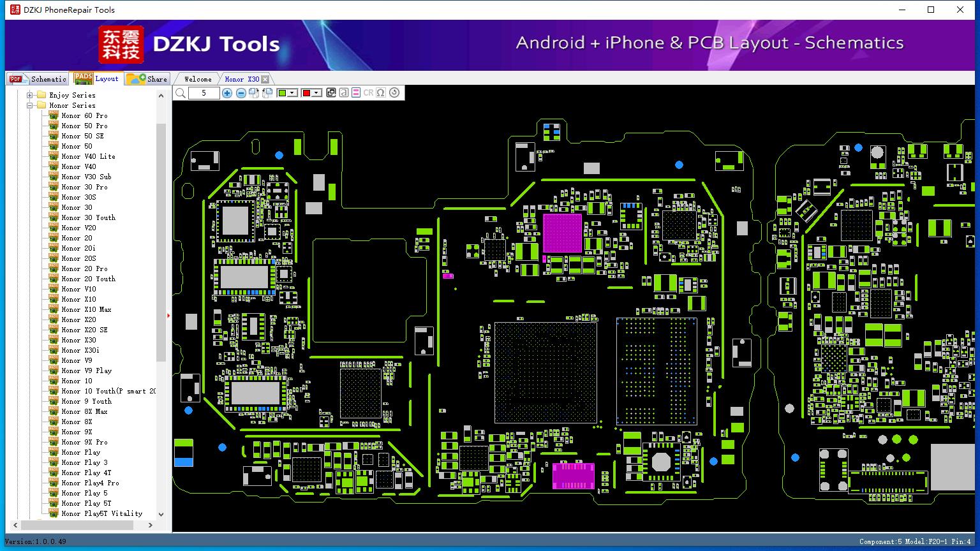The image size is (980, 551).
Task: Click the zoom value field showing 5
Action: [x=204, y=93]
